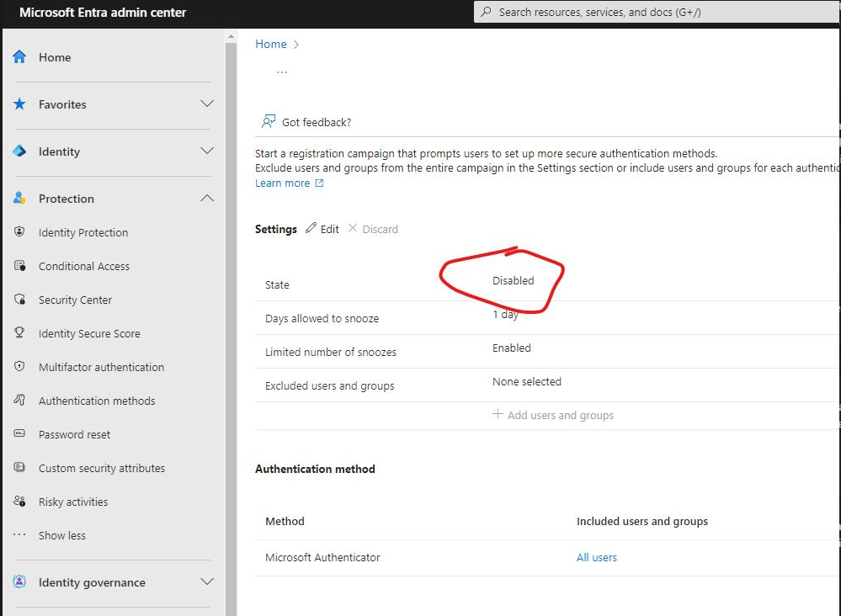Expand the Favorites menu
This screenshot has width=841, height=616.
[x=206, y=104]
